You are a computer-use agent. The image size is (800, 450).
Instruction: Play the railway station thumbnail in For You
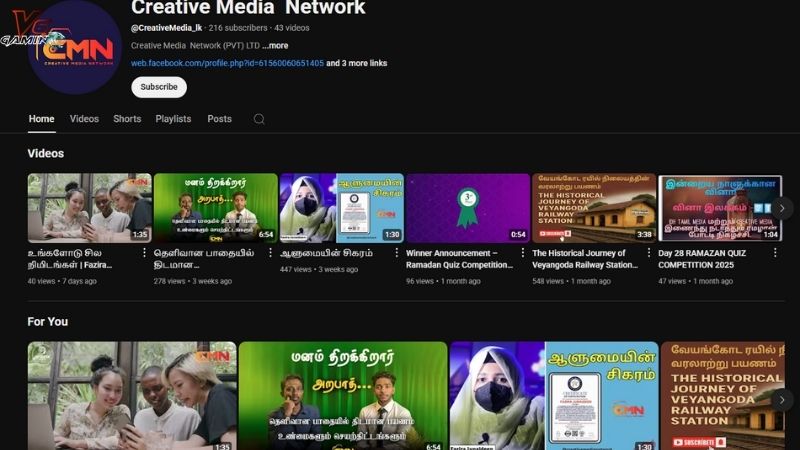722,396
